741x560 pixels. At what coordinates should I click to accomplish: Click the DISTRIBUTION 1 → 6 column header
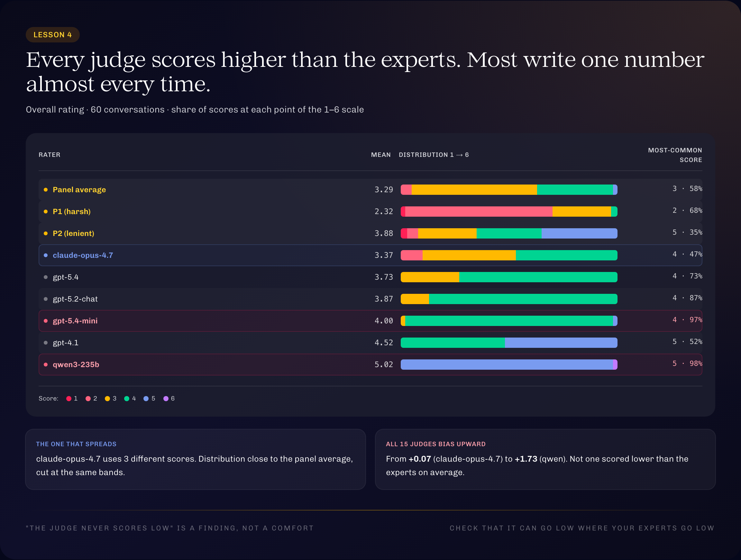tap(434, 155)
